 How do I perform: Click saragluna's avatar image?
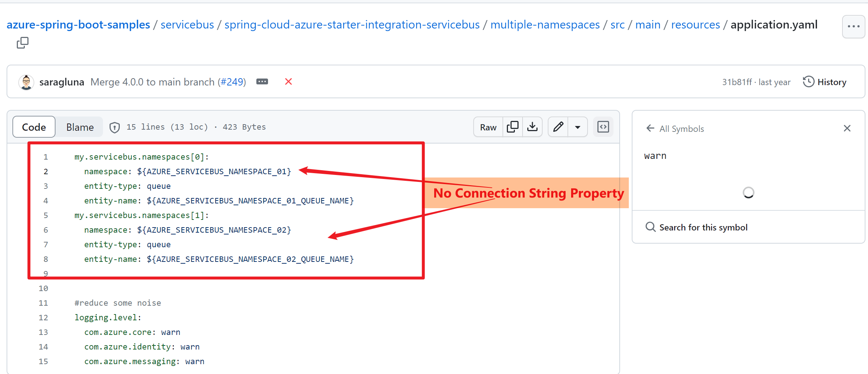tap(26, 82)
